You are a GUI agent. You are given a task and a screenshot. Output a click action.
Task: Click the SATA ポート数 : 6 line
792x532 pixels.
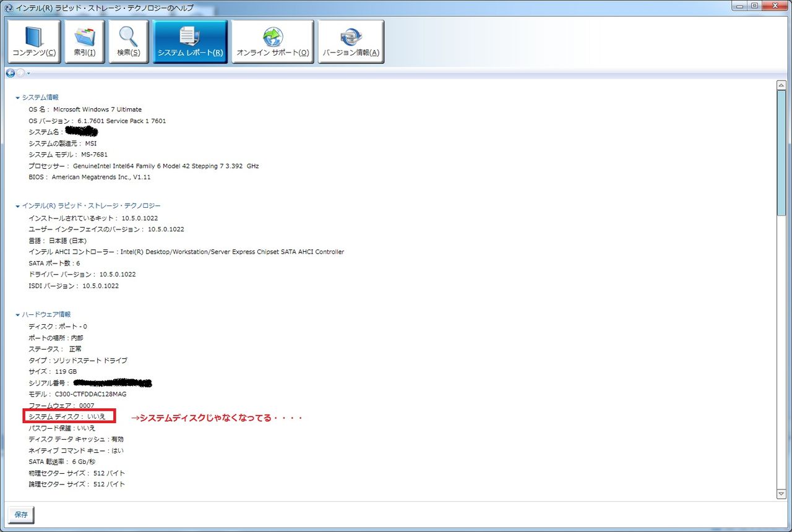tap(54, 264)
